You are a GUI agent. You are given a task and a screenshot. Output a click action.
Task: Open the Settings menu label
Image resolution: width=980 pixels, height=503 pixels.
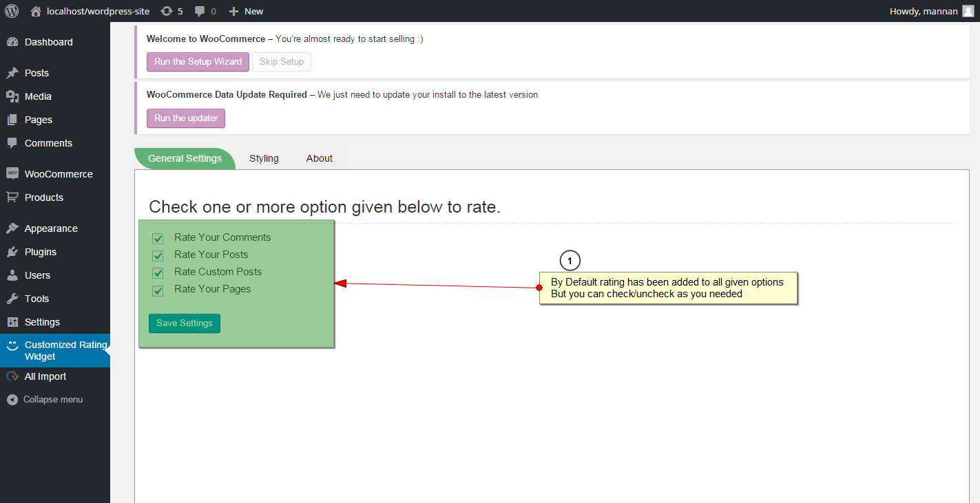(43, 322)
